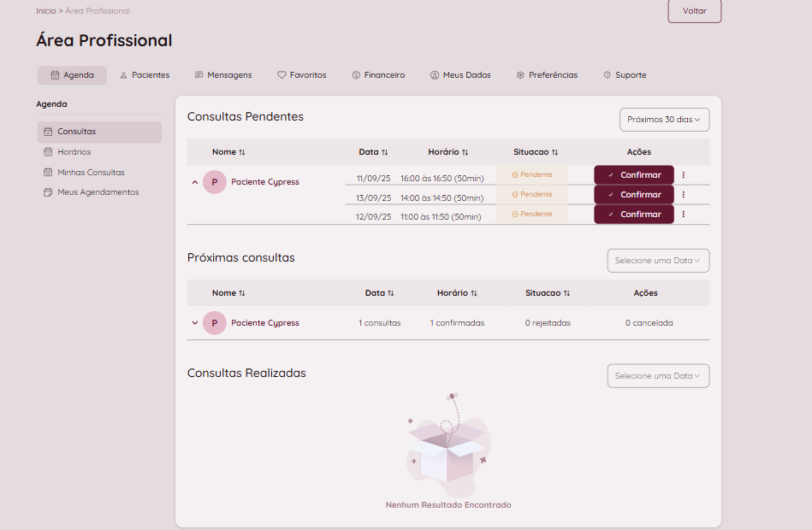Open date selector for Consultas Realizadas
Viewport: 812px width, 530px height.
(658, 376)
